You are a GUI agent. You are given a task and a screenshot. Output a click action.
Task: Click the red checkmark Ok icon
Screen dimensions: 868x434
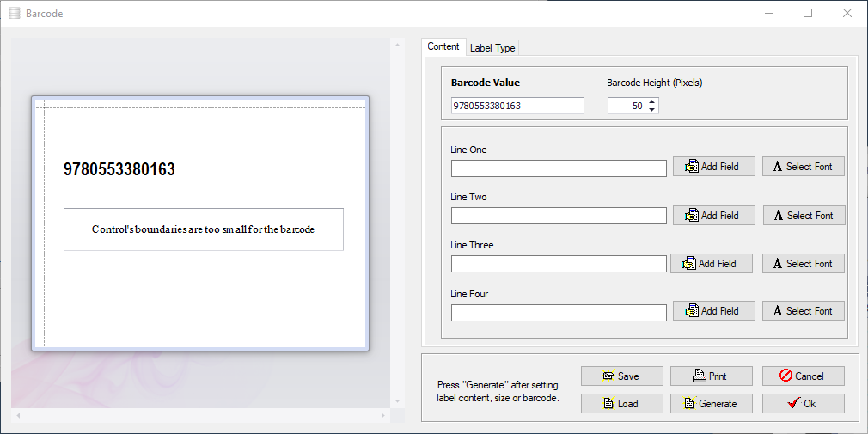coord(794,404)
